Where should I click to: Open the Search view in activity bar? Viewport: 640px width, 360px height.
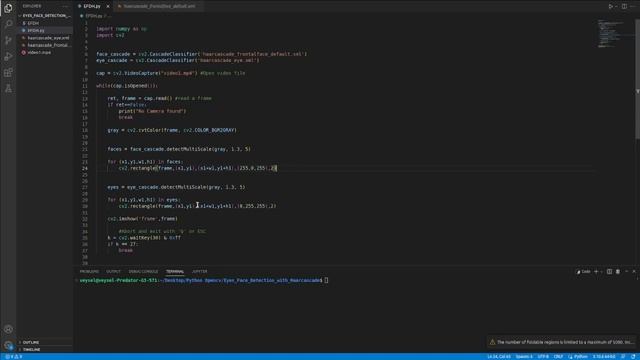8,24
